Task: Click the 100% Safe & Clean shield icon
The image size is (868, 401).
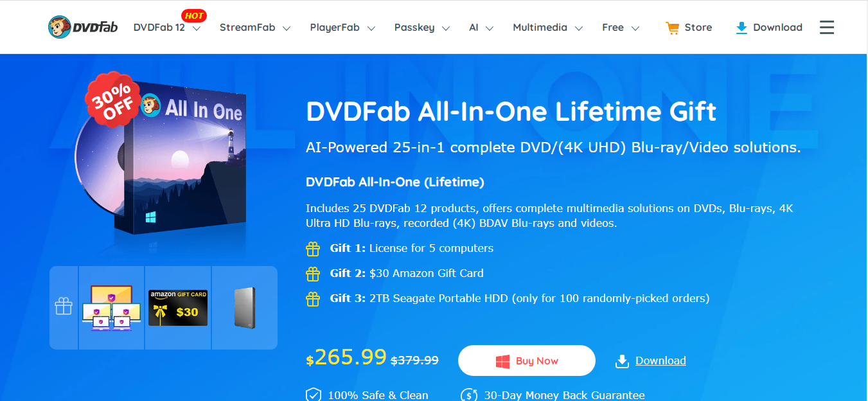Action: pyautogui.click(x=313, y=395)
